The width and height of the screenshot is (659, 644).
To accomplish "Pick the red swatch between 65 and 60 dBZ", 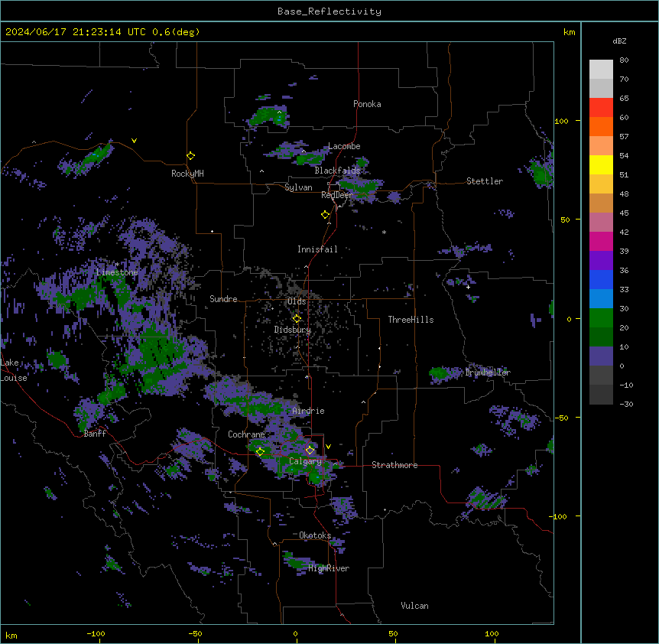I will coord(601,108).
